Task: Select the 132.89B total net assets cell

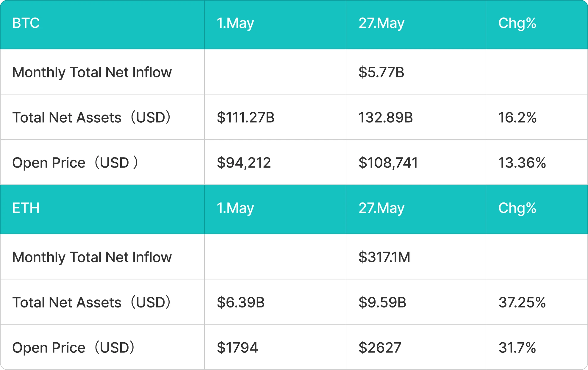Action: tap(385, 118)
